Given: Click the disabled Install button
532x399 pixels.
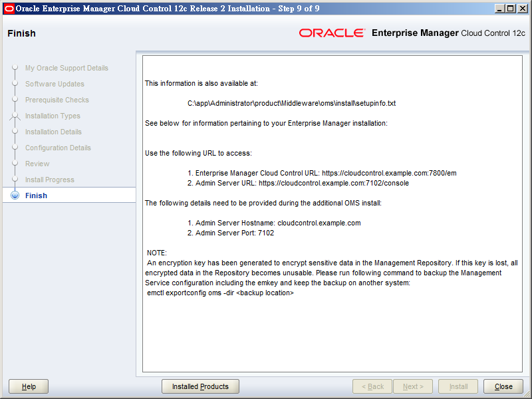Looking at the screenshot, I should pyautogui.click(x=458, y=386).
